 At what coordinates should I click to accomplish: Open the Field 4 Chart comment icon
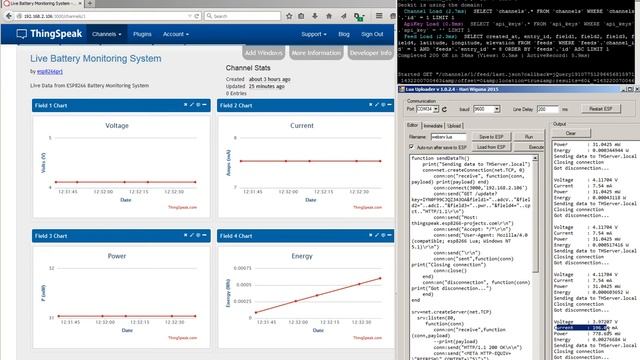click(383, 235)
